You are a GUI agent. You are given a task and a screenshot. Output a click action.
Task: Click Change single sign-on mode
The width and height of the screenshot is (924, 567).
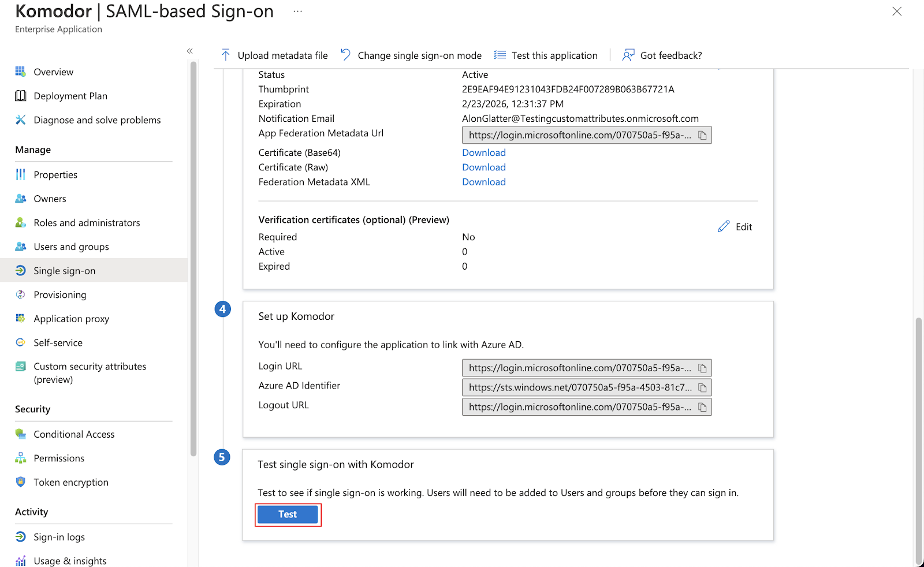coord(411,55)
